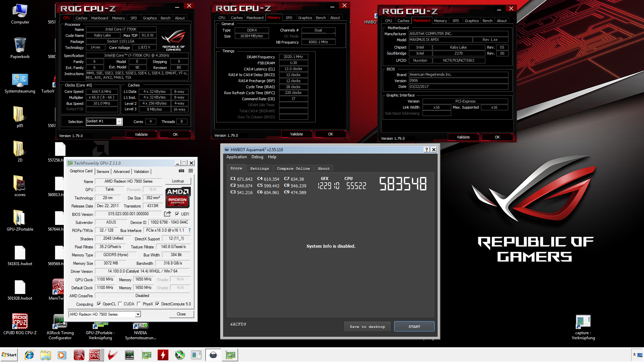Toggle the CUDA checkbox
The image size is (644, 362).
[x=120, y=304]
